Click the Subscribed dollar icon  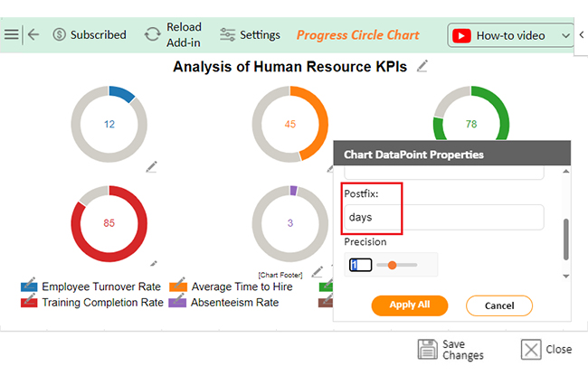point(59,35)
